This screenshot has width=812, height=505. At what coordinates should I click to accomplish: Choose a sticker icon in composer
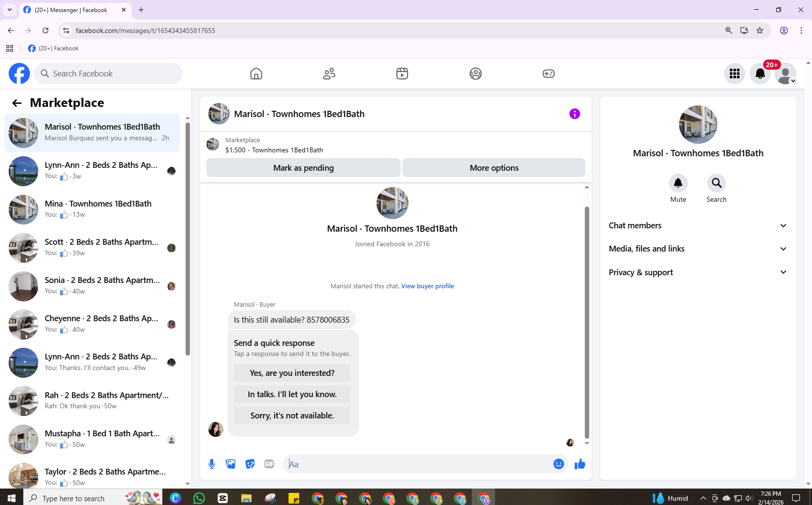pos(250,464)
